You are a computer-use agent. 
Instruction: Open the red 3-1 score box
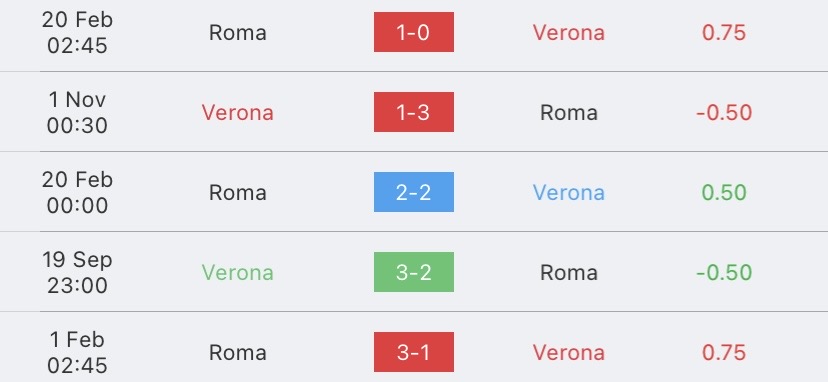(413, 352)
